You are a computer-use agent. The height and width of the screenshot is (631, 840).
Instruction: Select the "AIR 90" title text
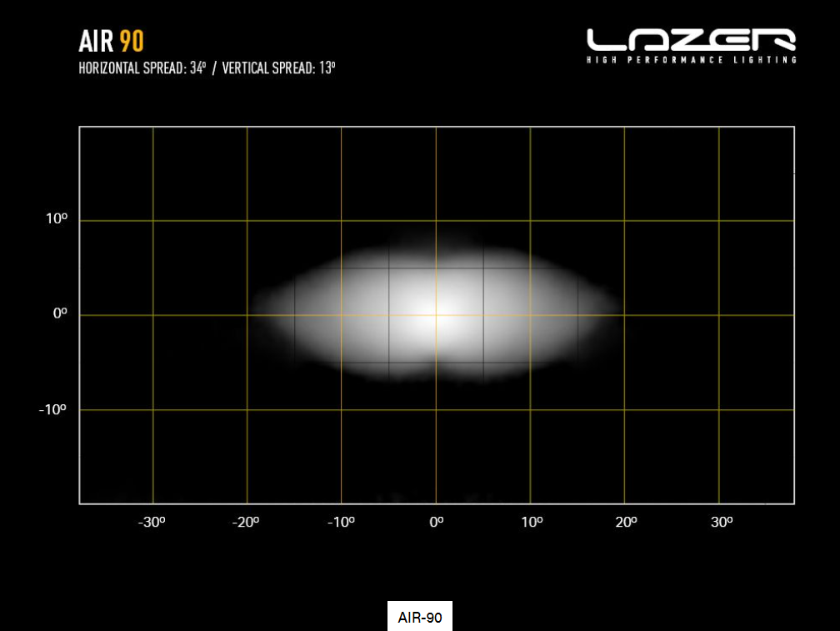(x=112, y=41)
